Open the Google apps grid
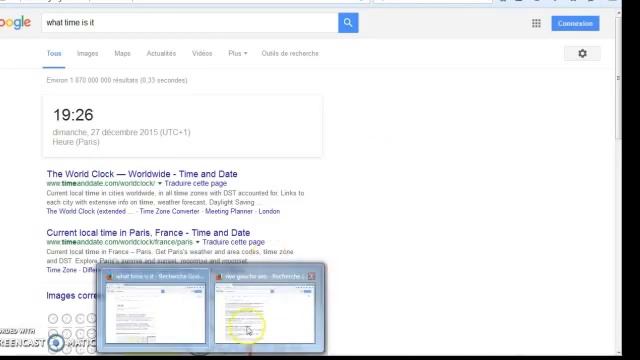Image resolution: width=640 pixels, height=360 pixels. click(536, 24)
